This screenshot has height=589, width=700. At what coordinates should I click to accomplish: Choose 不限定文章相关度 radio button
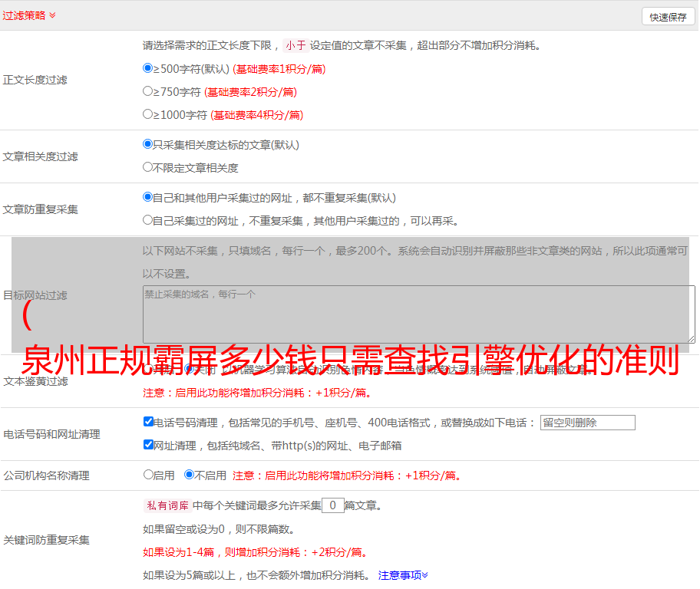148,167
